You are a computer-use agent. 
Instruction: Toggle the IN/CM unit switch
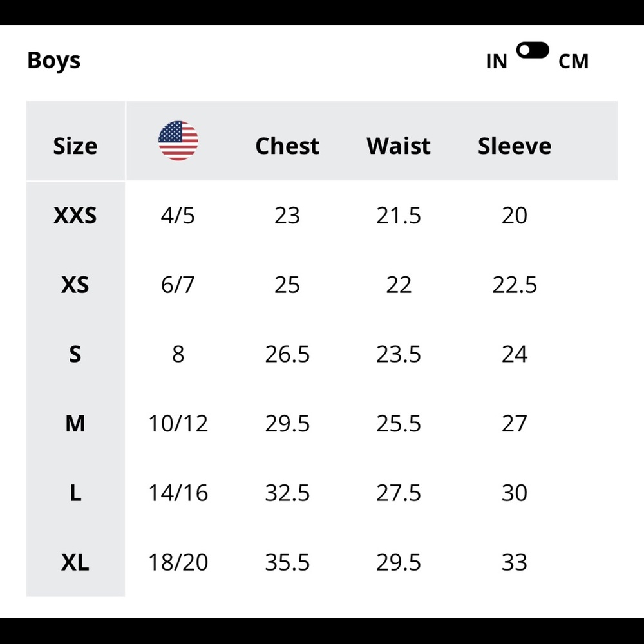point(533,51)
